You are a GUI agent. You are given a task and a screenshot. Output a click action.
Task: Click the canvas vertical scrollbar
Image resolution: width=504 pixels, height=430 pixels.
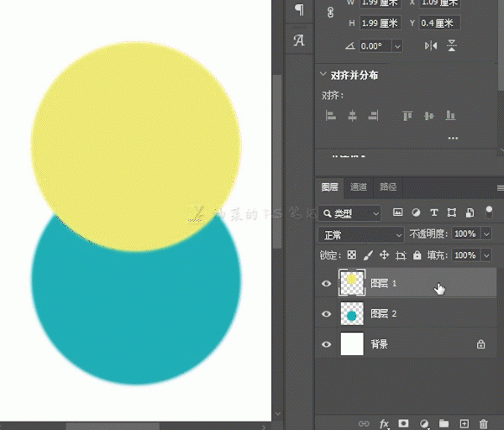[x=277, y=161]
